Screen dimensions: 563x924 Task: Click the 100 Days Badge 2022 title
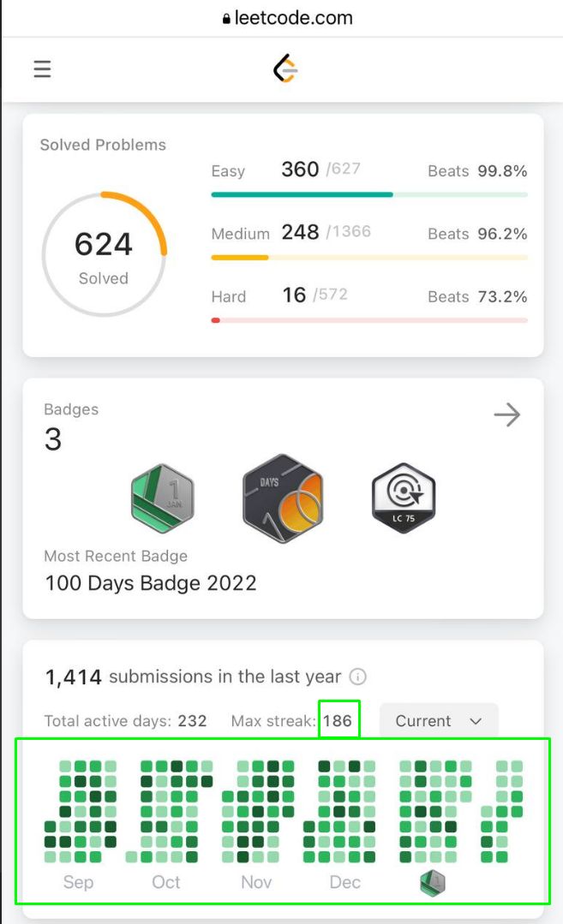[x=151, y=583]
